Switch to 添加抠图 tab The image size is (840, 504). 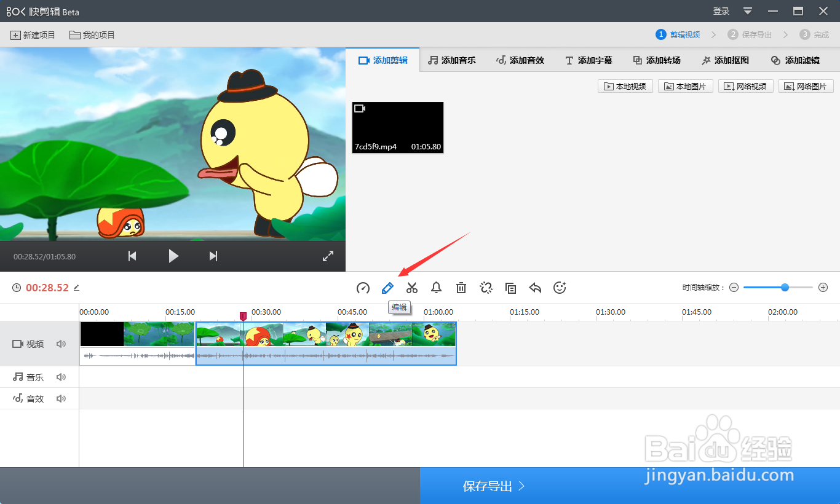tap(725, 60)
